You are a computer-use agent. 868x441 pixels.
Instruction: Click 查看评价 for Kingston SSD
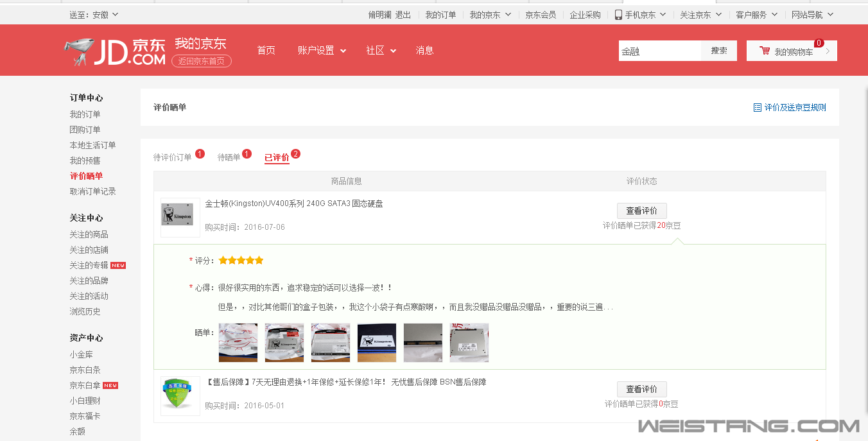641,211
